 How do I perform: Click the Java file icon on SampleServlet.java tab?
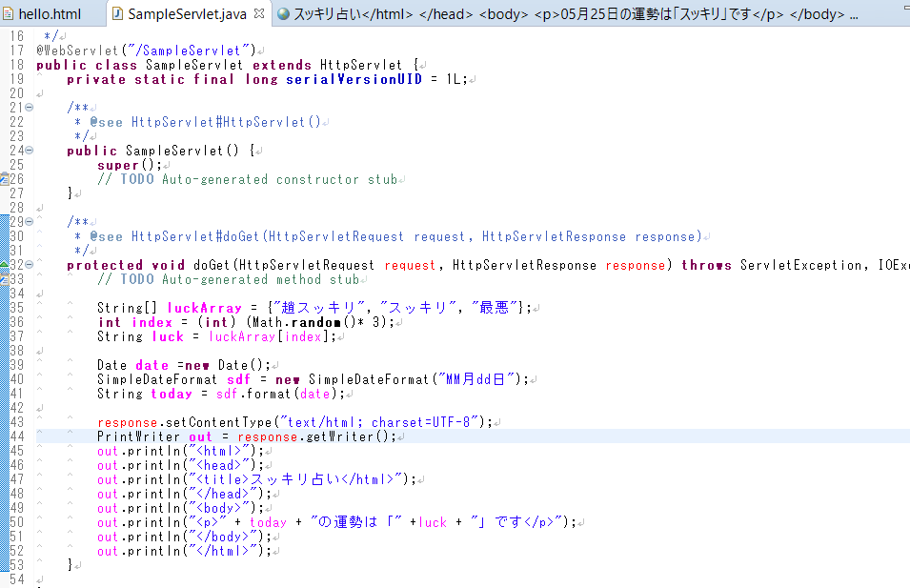tap(118, 14)
